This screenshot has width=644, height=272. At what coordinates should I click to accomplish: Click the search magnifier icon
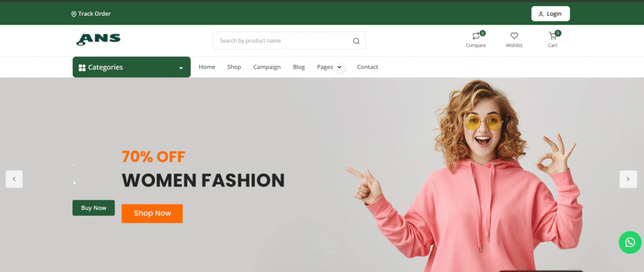point(356,41)
